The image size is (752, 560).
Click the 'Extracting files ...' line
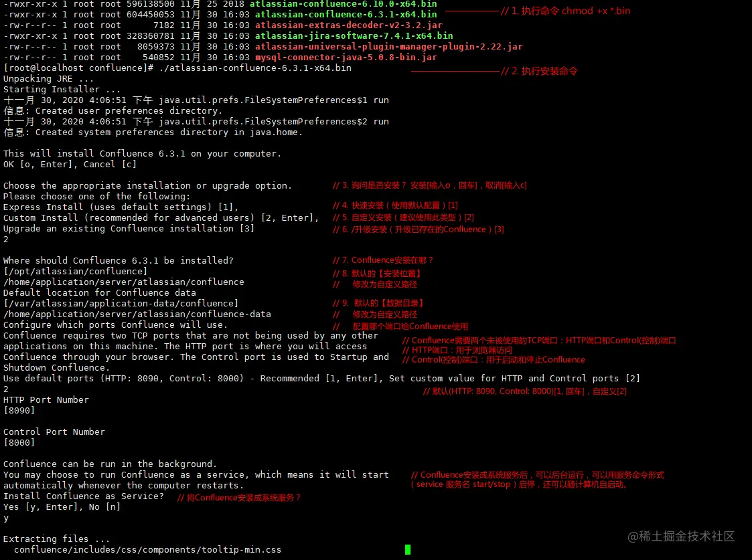57,539
